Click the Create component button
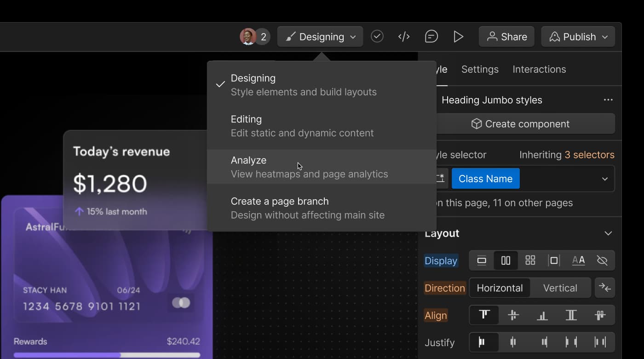The width and height of the screenshot is (644, 359). pyautogui.click(x=526, y=123)
